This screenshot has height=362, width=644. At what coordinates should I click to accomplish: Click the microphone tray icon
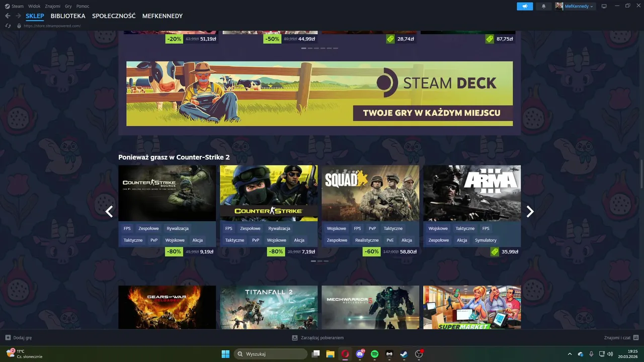point(591,354)
